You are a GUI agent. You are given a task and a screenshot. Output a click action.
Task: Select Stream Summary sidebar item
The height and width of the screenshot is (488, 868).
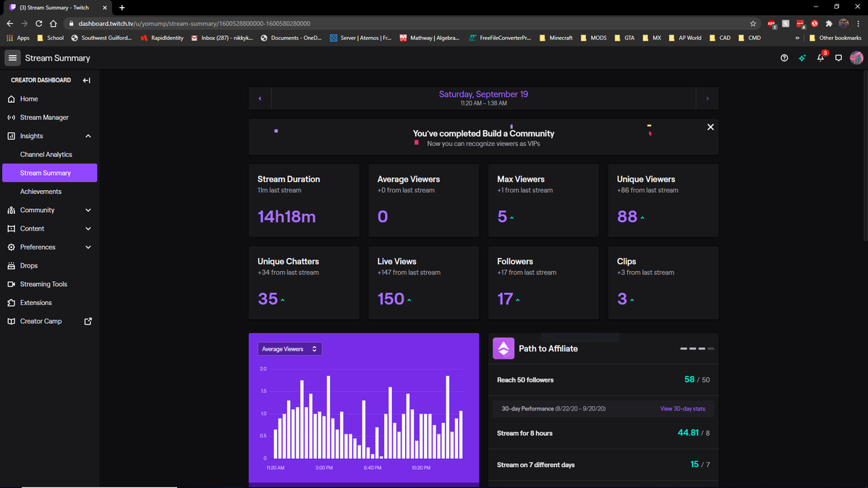tap(49, 173)
